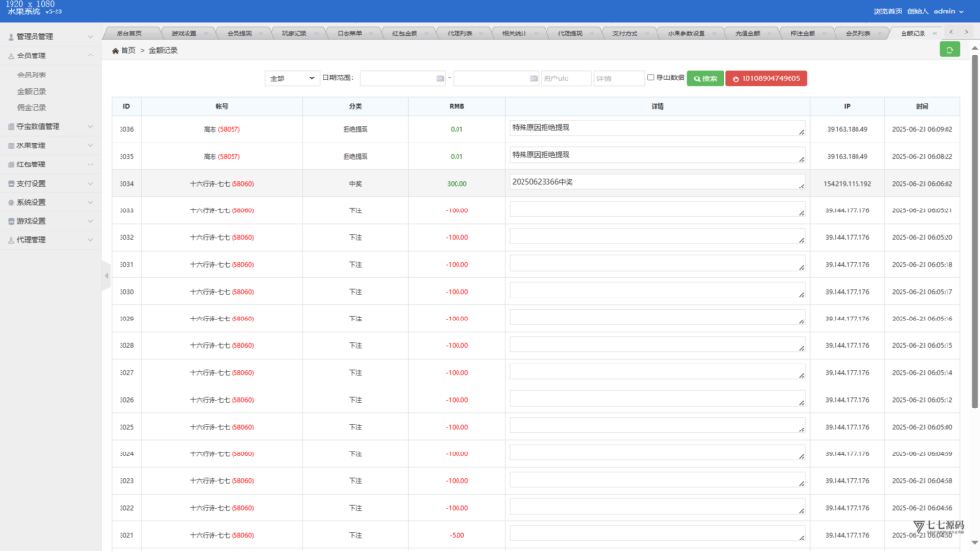Close the 金额记录 tab
980x551 pixels.
[935, 33]
